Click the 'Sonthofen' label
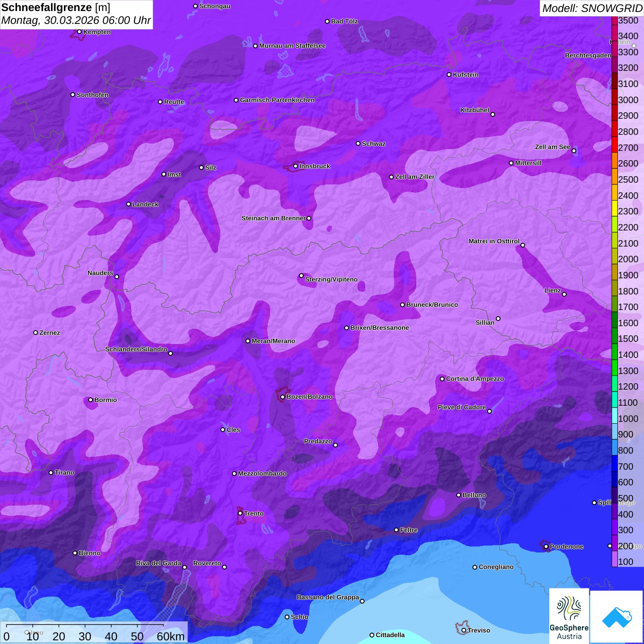The height and width of the screenshot is (644, 644). click(x=92, y=95)
